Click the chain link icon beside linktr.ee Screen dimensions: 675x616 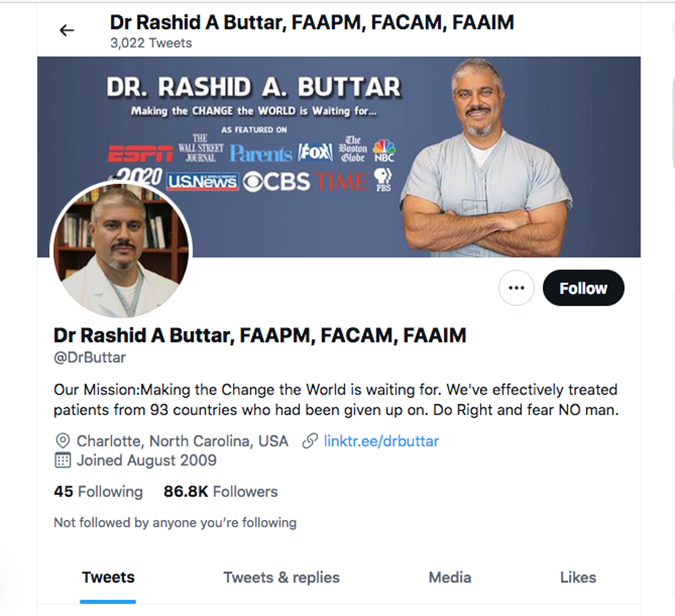(310, 440)
